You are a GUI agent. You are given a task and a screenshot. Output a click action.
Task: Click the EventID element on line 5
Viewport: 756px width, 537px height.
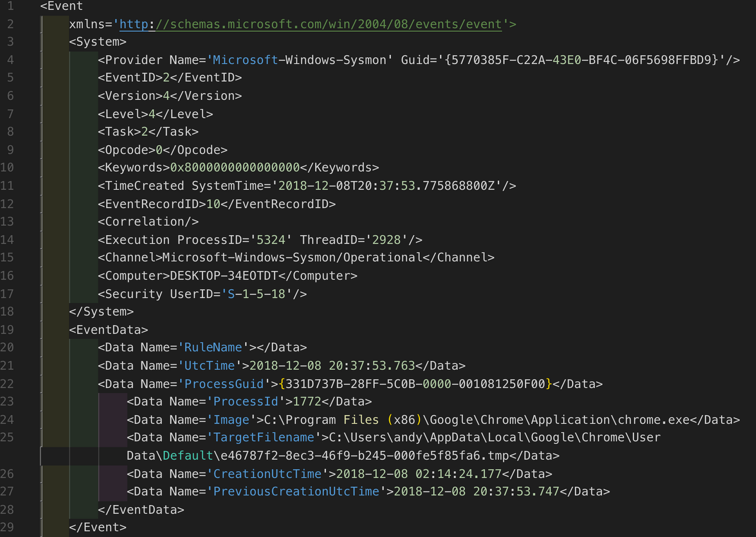(x=170, y=78)
